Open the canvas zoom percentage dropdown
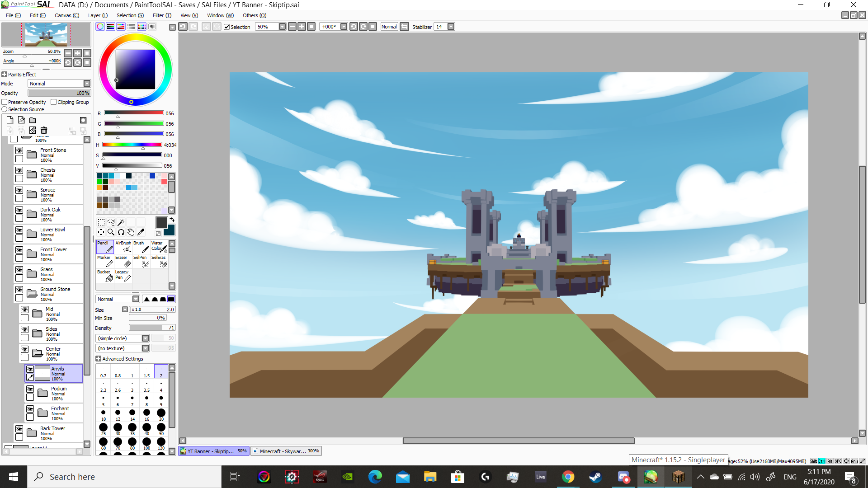 [x=282, y=27]
